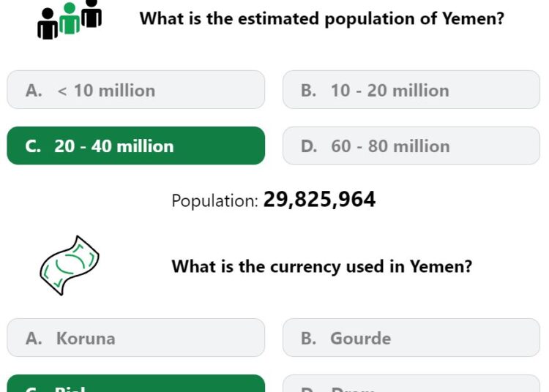The width and height of the screenshot is (549, 392).
Task: Click the banknote currency icon
Action: click(70, 265)
